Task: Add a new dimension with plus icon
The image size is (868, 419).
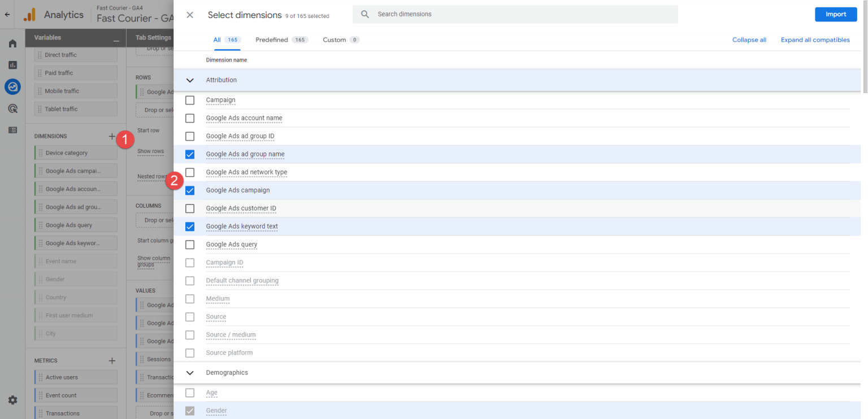Action: (112, 136)
